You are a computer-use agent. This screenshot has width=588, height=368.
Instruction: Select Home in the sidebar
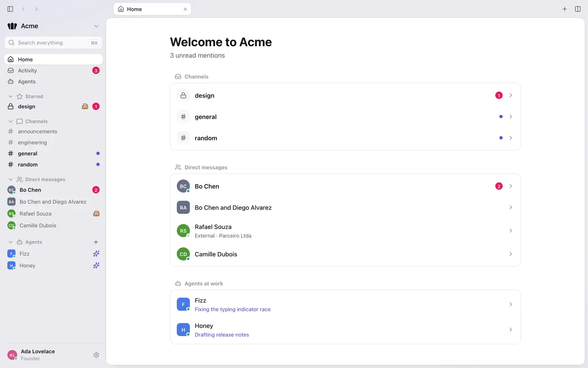tap(53, 59)
